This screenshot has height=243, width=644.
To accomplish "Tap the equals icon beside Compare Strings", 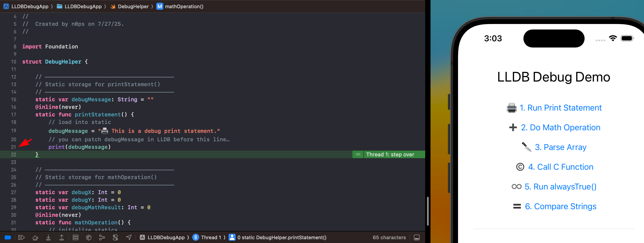I will click(517, 207).
